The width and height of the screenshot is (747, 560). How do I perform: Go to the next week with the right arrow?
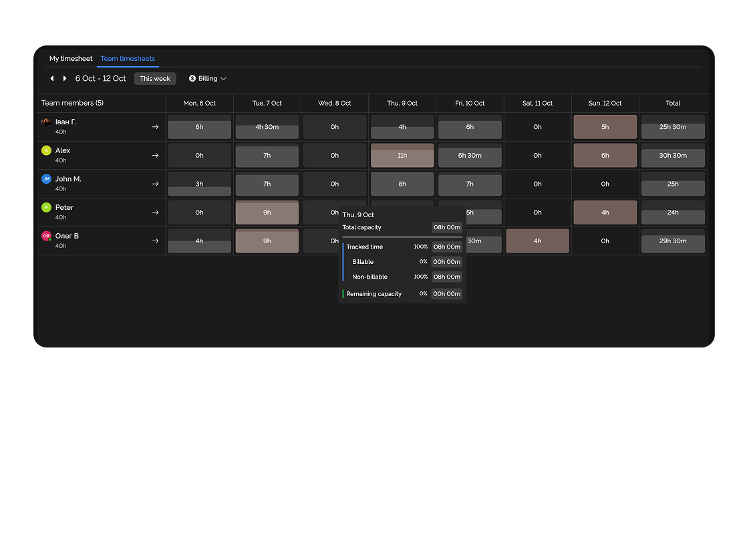(x=64, y=78)
